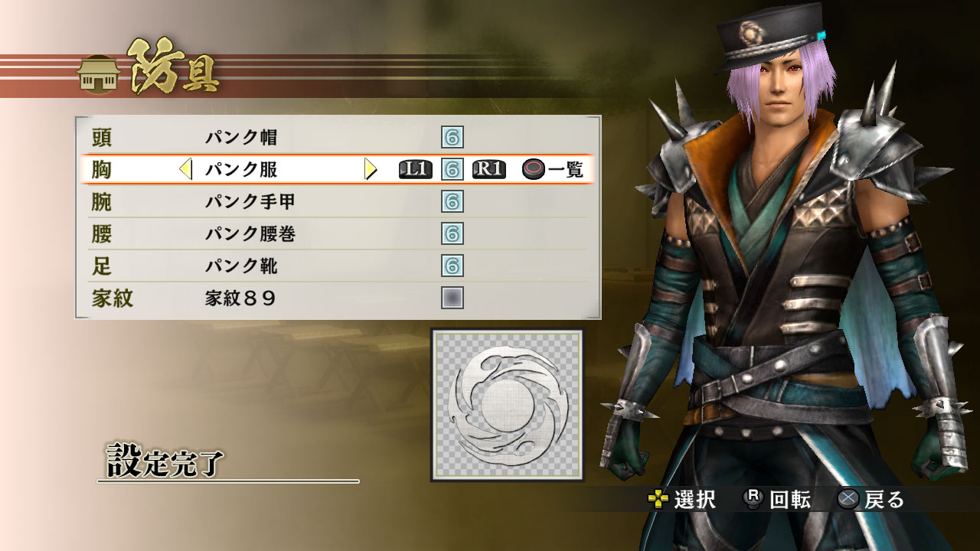Select the color 6 box for パンク帽

[x=452, y=138]
